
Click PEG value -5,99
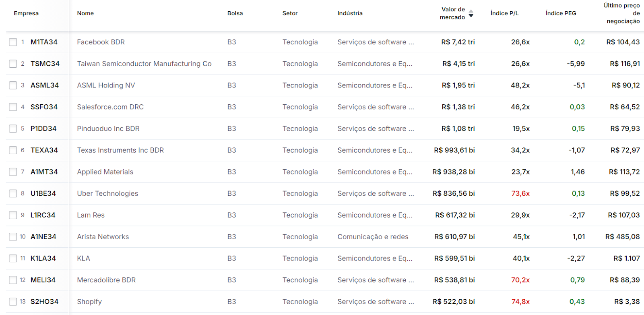576,64
